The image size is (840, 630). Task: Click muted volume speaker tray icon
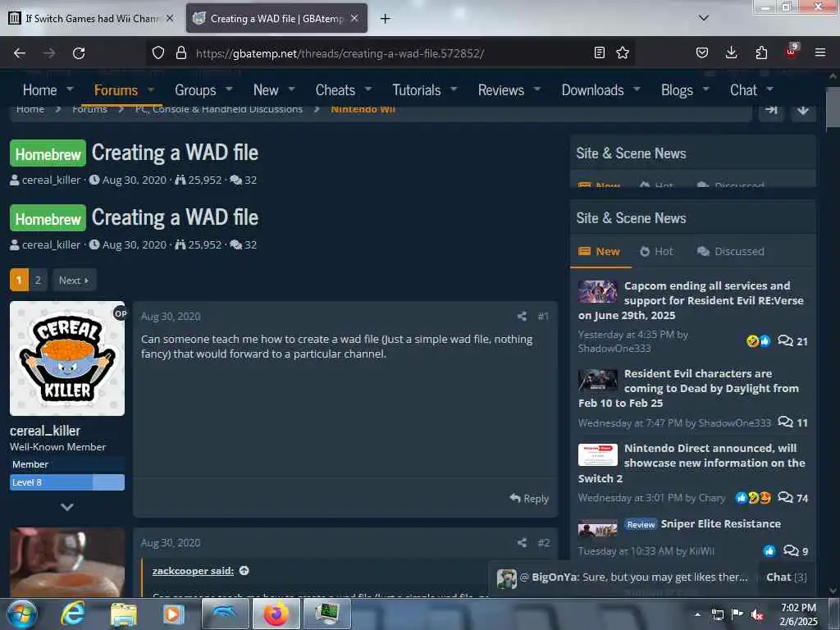[x=757, y=614]
